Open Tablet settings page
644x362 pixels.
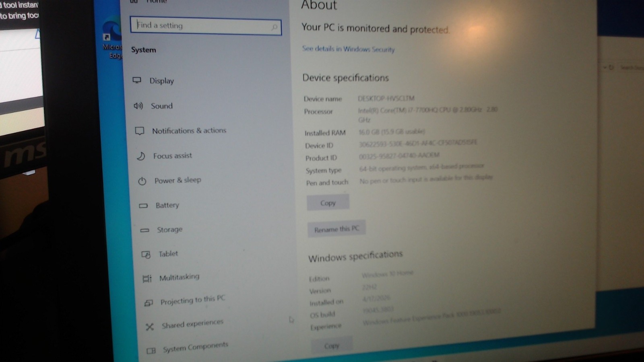[168, 254]
